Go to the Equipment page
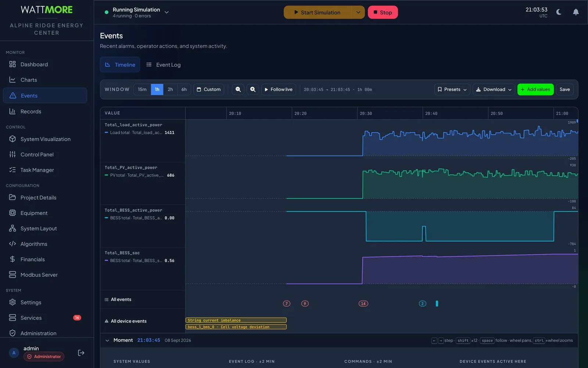This screenshot has height=368, width=588. 45,213
